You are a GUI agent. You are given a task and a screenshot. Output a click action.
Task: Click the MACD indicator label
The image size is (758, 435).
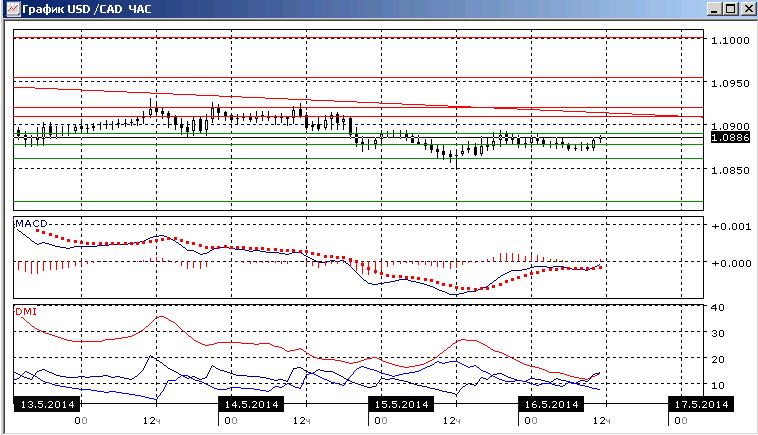(31, 223)
